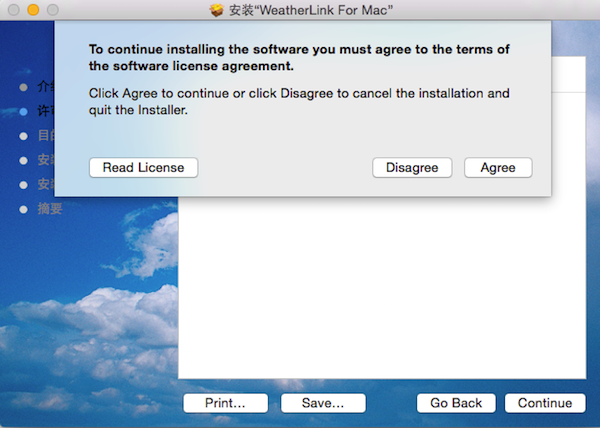The image size is (600, 428).
Task: Click the first step bullet in sidebar
Action: [23, 87]
